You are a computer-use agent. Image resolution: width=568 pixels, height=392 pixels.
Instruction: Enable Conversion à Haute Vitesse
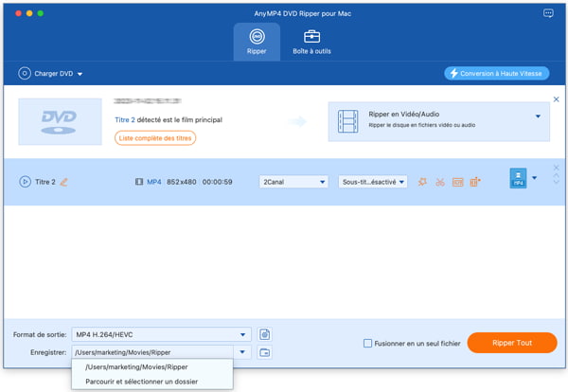(x=497, y=74)
